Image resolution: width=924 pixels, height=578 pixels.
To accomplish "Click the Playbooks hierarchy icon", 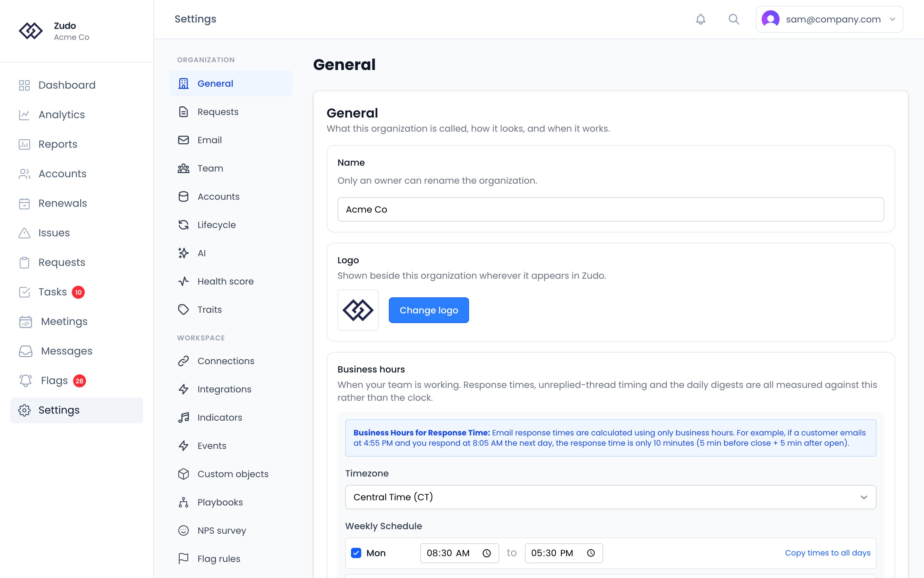I will click(184, 502).
